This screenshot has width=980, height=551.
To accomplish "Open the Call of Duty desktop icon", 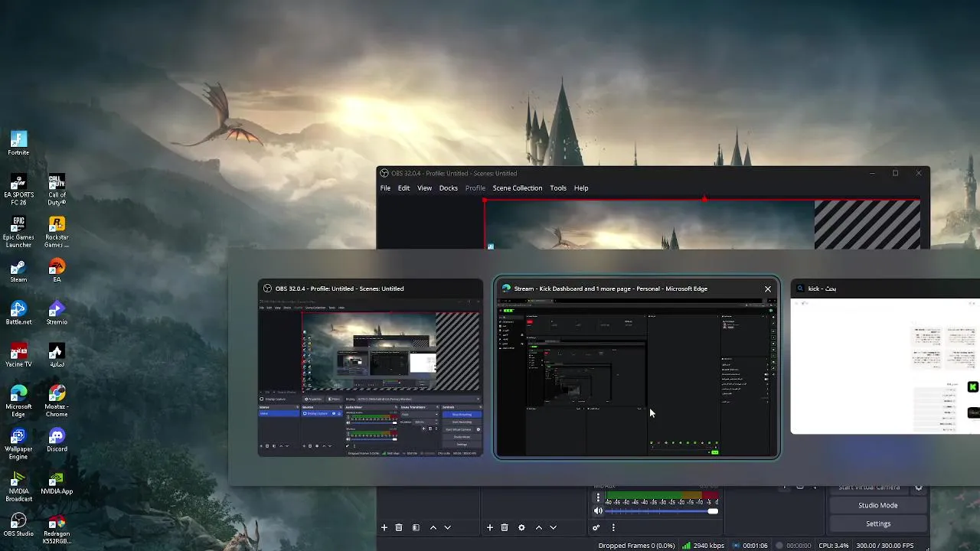I will click(x=57, y=190).
